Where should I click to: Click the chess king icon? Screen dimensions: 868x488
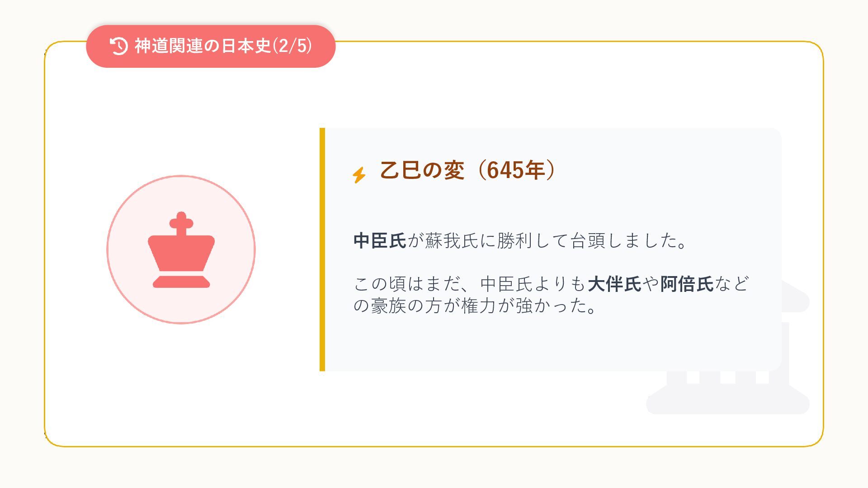pos(181,249)
